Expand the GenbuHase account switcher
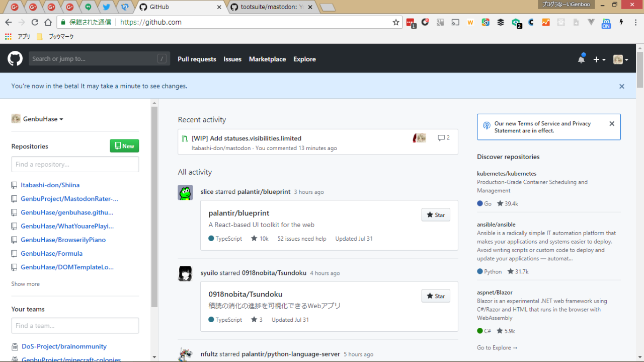This screenshot has height=362, width=644. coord(38,119)
